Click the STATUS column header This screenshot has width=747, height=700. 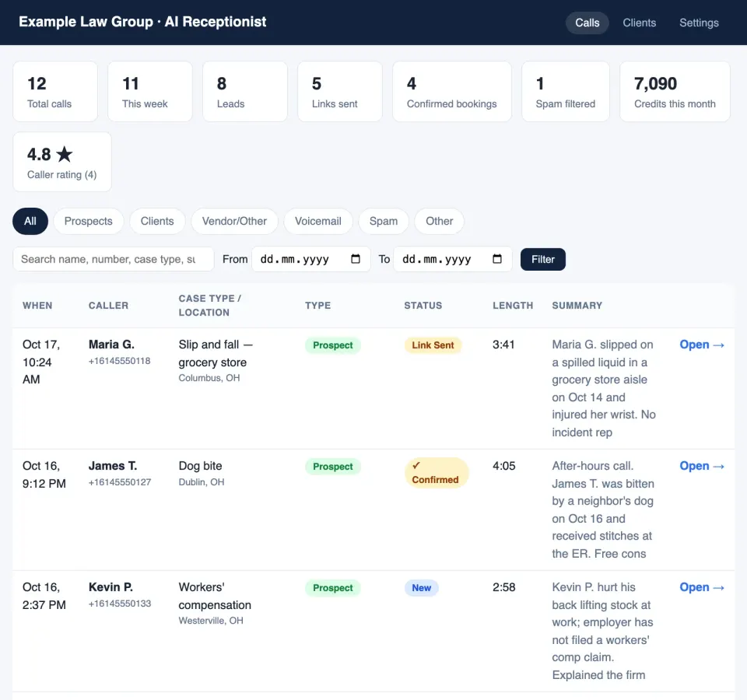[x=423, y=306]
